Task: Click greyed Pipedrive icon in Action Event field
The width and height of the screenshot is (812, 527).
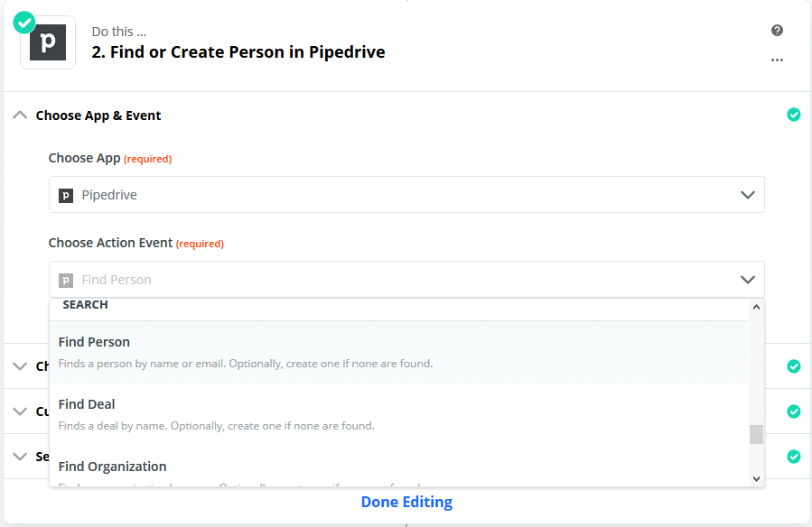Action: click(x=66, y=281)
